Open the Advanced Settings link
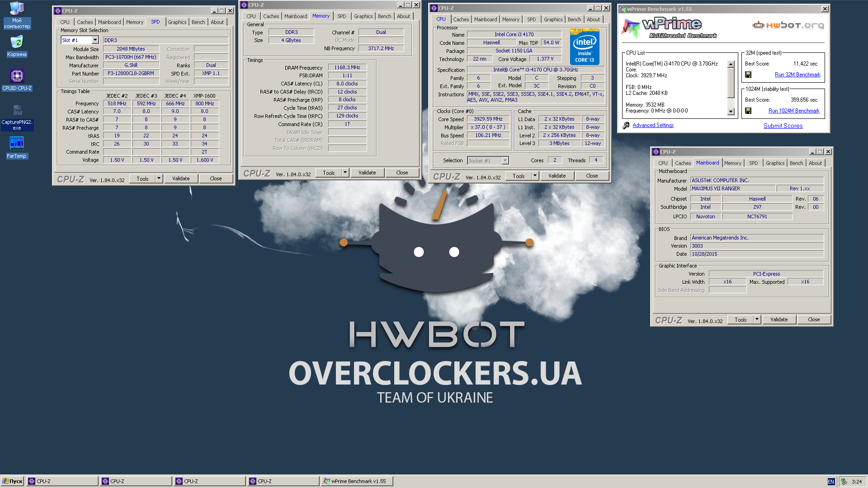Viewport: 868px width, 488px height. [653, 125]
